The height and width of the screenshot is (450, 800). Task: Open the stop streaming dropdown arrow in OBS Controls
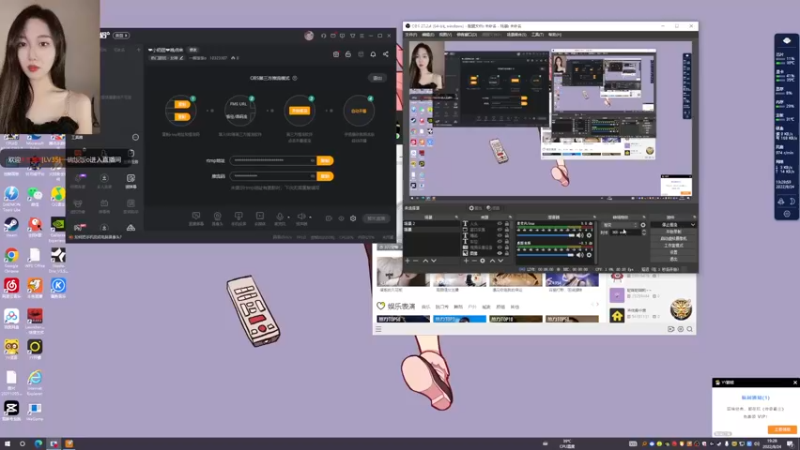[x=692, y=225]
